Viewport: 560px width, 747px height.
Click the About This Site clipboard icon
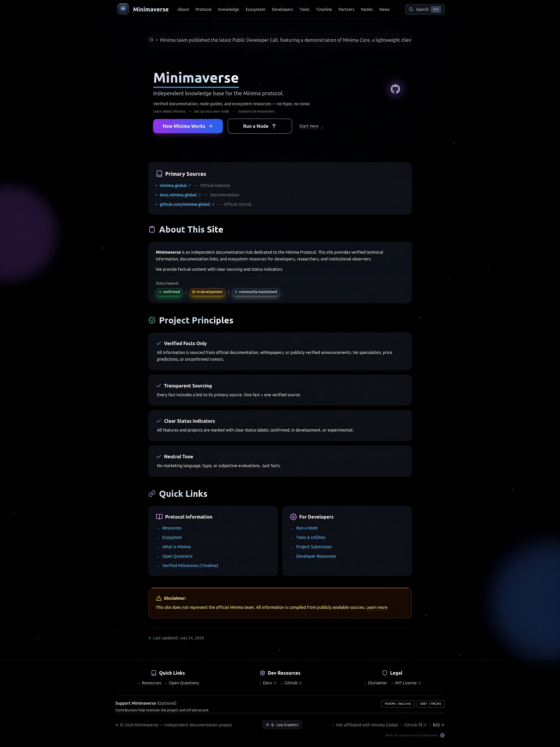tap(152, 229)
